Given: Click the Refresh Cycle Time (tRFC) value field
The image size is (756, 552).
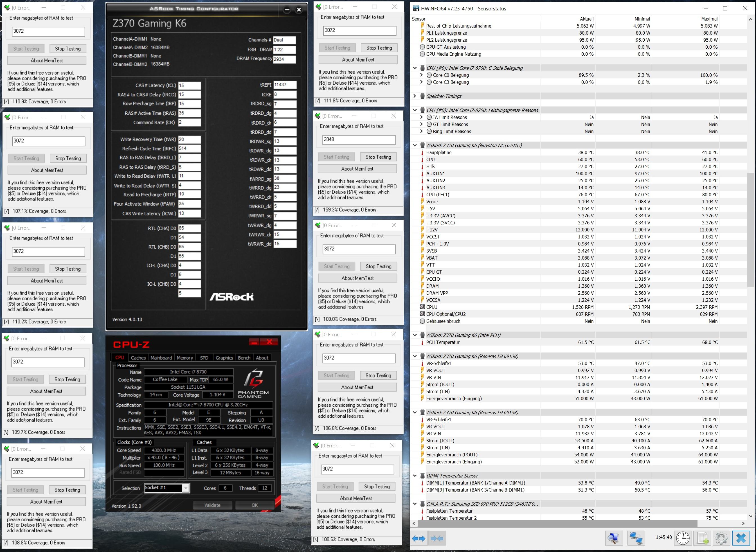Looking at the screenshot, I should point(190,149).
